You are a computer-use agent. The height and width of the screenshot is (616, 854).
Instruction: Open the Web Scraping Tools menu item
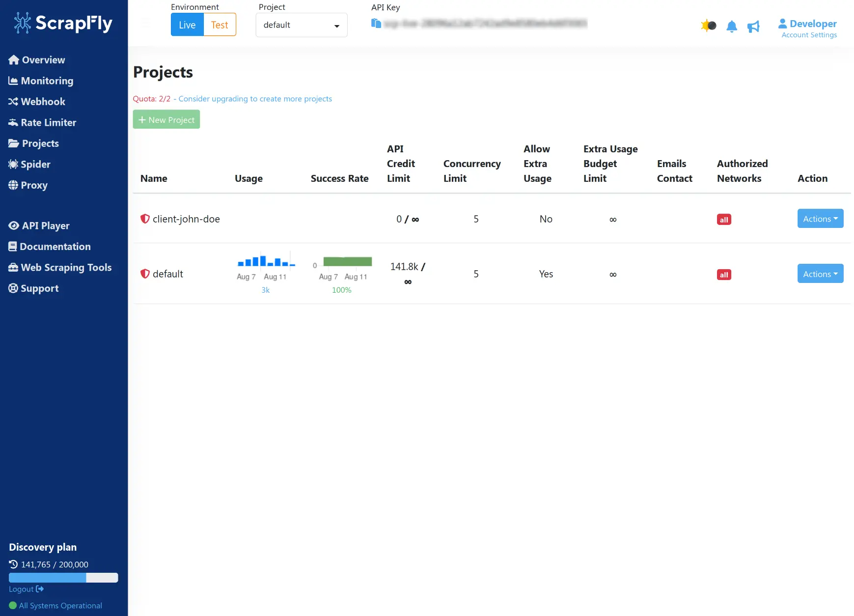(66, 267)
